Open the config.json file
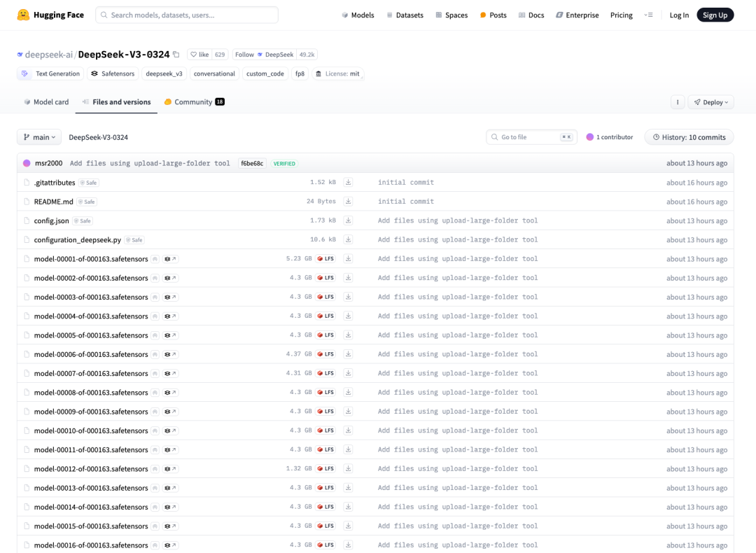Screen dimensions: 756x553 (x=51, y=220)
